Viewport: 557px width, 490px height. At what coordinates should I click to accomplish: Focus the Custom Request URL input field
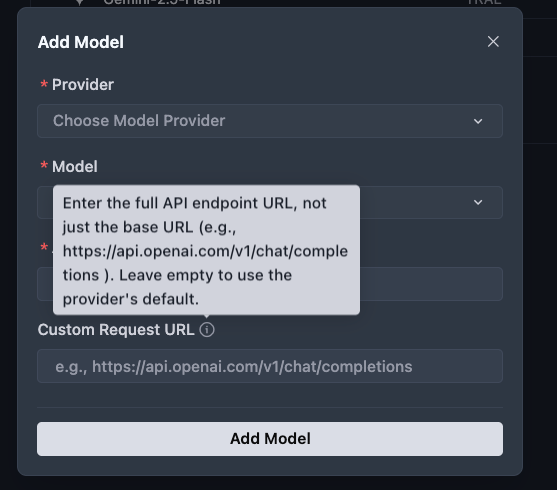pos(270,366)
